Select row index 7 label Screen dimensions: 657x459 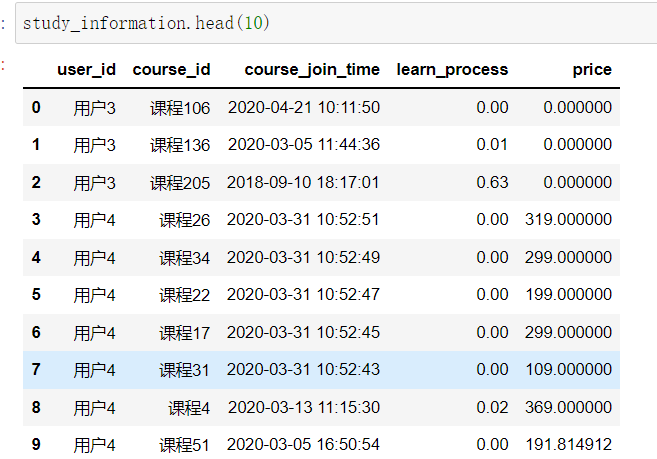[36, 369]
